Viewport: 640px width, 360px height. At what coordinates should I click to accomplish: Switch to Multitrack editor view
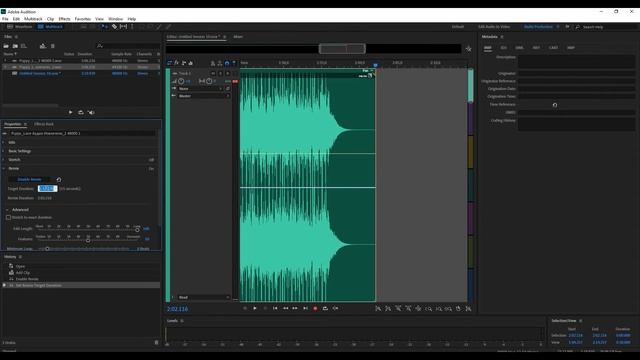pos(50,27)
